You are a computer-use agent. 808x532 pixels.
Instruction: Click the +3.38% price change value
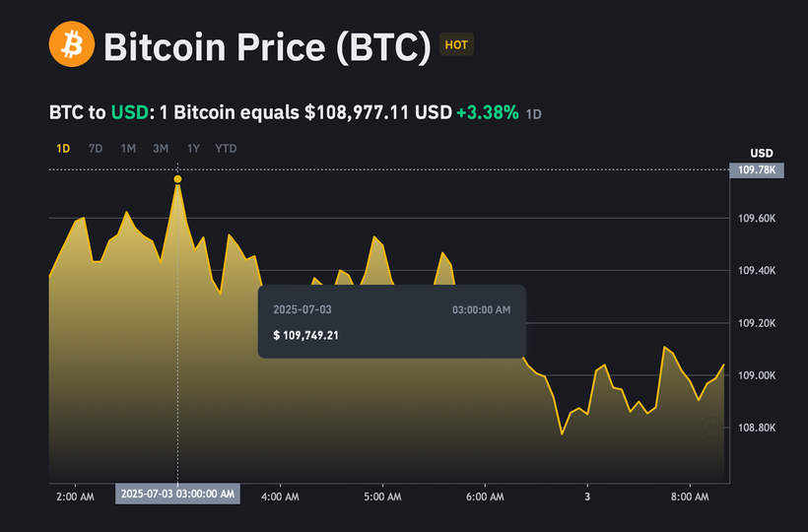click(488, 112)
